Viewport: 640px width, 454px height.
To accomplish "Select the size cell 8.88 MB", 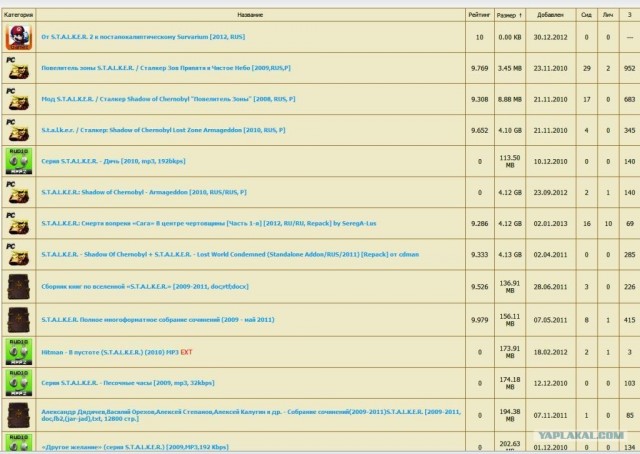I will point(509,99).
